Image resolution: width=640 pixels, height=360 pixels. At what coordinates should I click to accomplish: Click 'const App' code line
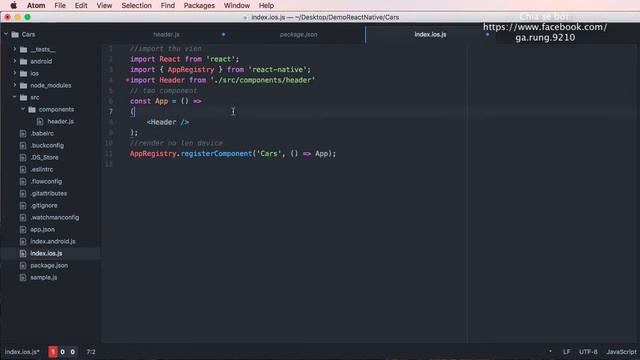(x=166, y=101)
